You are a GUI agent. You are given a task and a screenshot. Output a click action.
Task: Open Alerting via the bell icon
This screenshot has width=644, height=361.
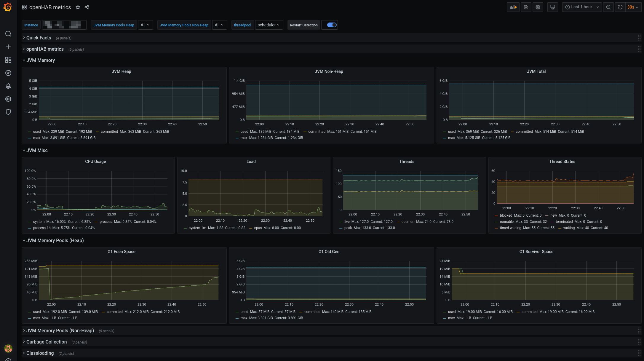tap(8, 86)
